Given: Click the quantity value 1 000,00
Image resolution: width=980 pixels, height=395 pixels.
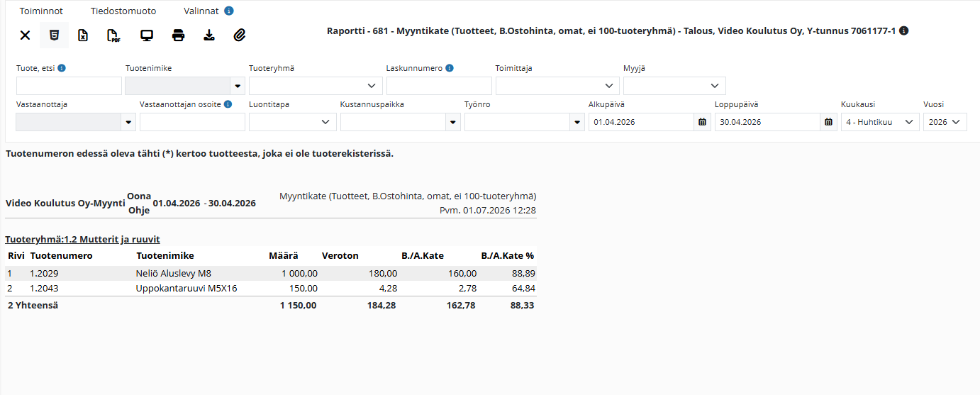Looking at the screenshot, I should (299, 273).
